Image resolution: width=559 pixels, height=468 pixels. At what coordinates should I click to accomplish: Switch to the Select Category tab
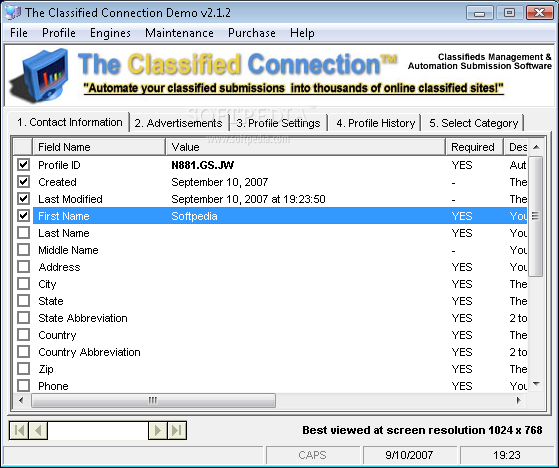point(473,123)
